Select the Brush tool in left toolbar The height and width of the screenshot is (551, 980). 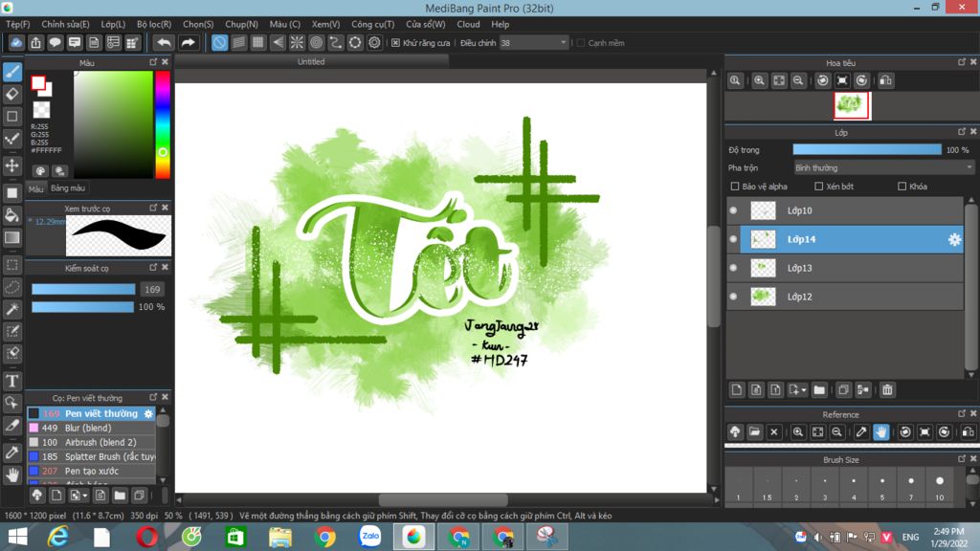(12, 72)
